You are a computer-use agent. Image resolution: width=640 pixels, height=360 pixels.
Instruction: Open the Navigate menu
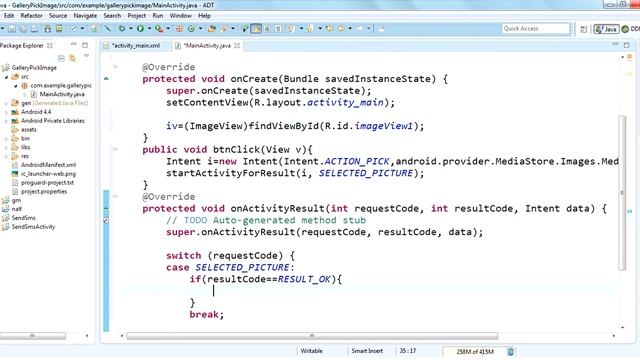click(x=85, y=16)
